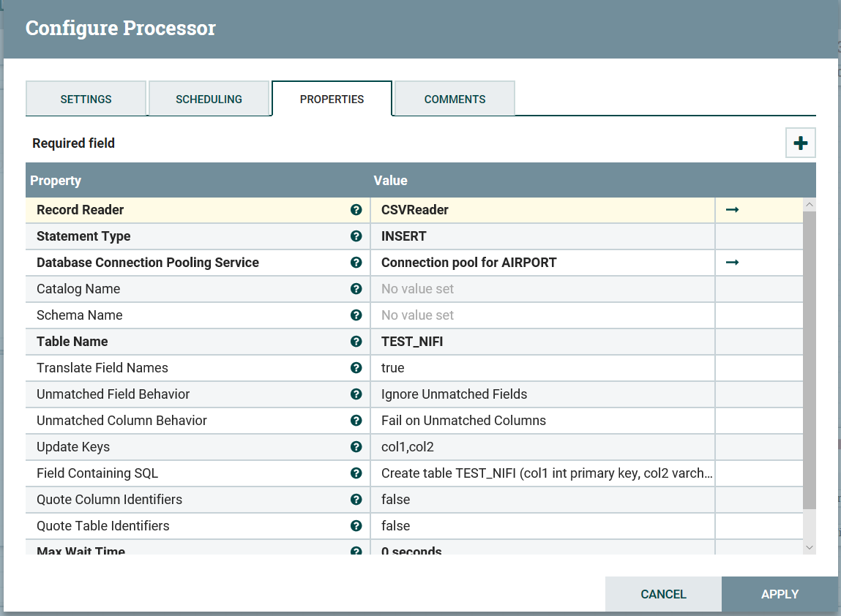Cancel the processor configuration
The image size is (841, 616).
663,594
